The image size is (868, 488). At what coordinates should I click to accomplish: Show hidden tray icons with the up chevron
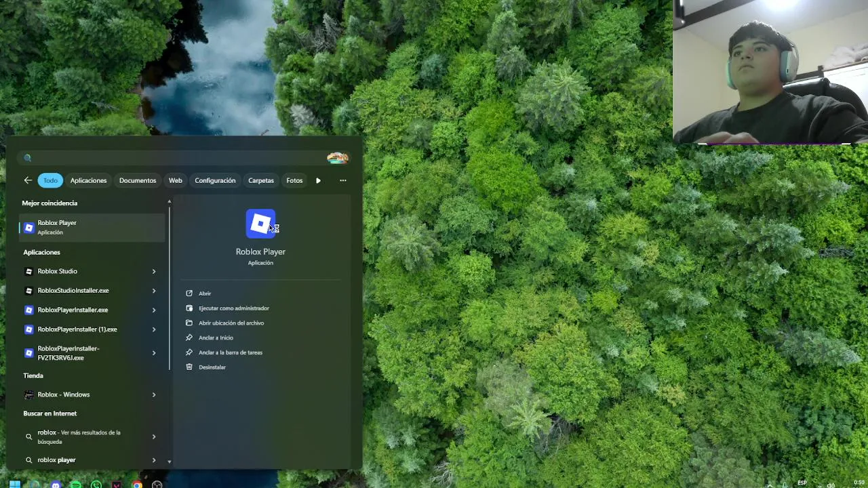pyautogui.click(x=769, y=485)
